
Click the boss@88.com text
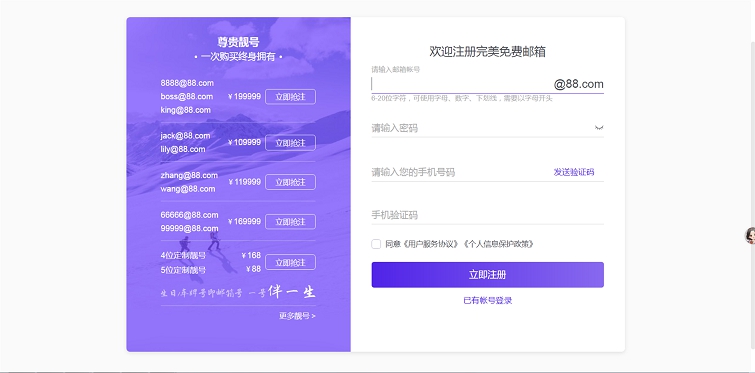click(x=186, y=96)
